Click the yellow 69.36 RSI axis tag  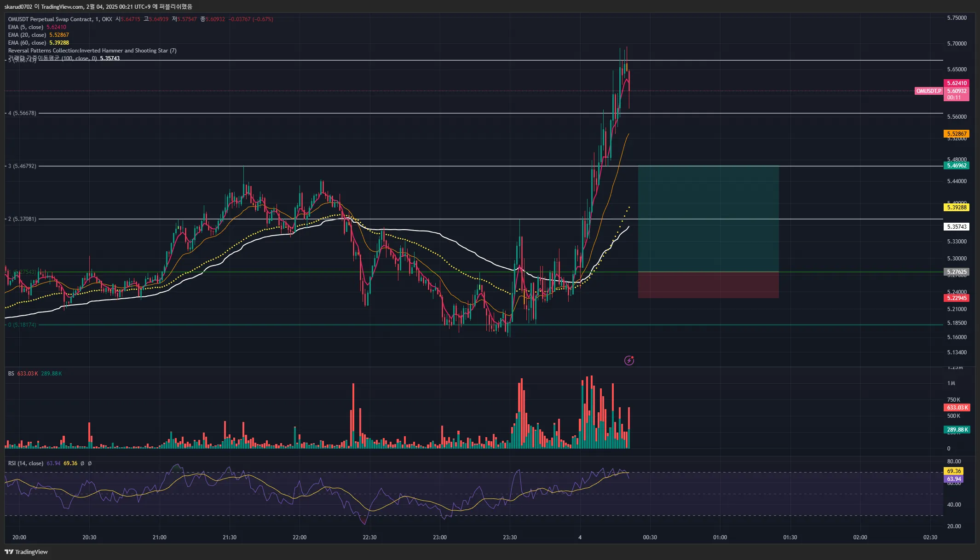(x=954, y=471)
